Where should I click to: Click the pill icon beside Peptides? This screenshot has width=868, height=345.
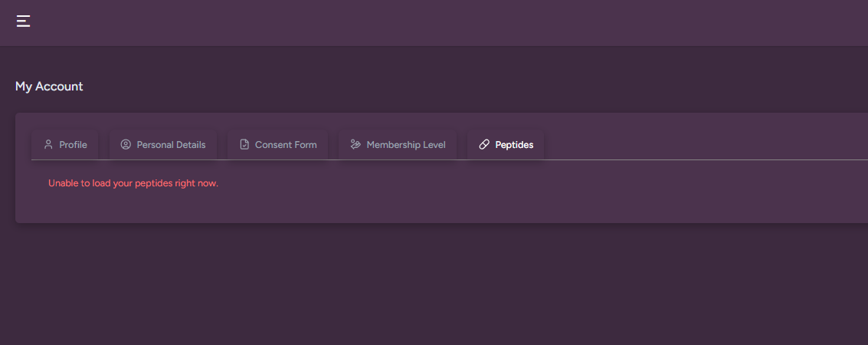[x=484, y=144]
